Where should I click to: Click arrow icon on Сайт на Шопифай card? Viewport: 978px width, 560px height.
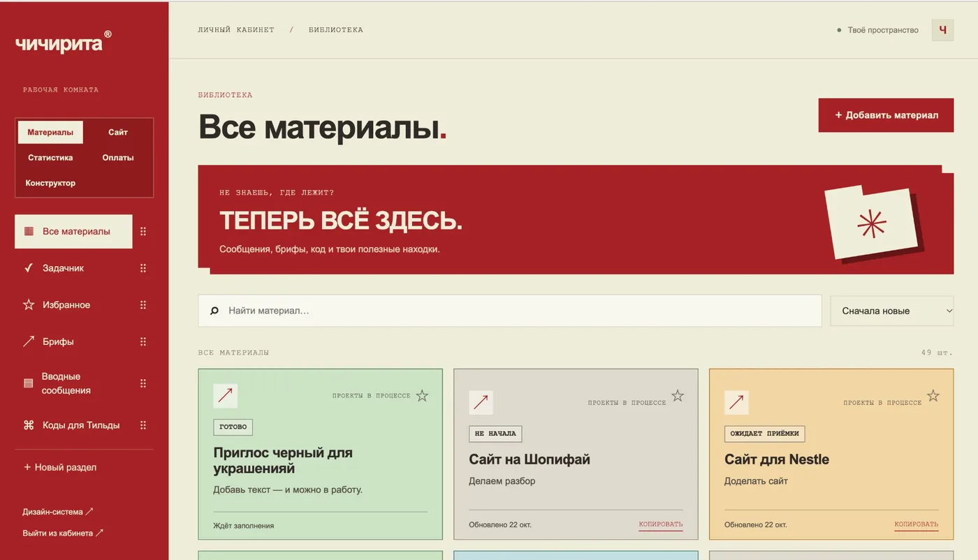(x=481, y=403)
